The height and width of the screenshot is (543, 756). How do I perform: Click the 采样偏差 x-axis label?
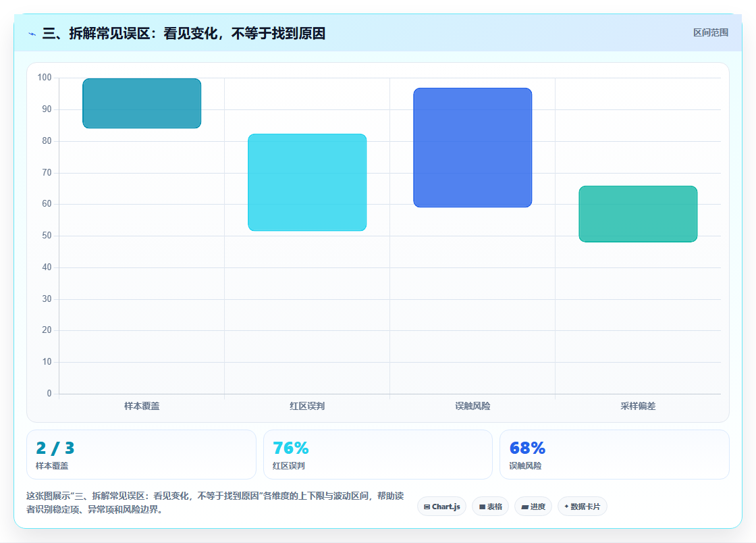coord(638,406)
